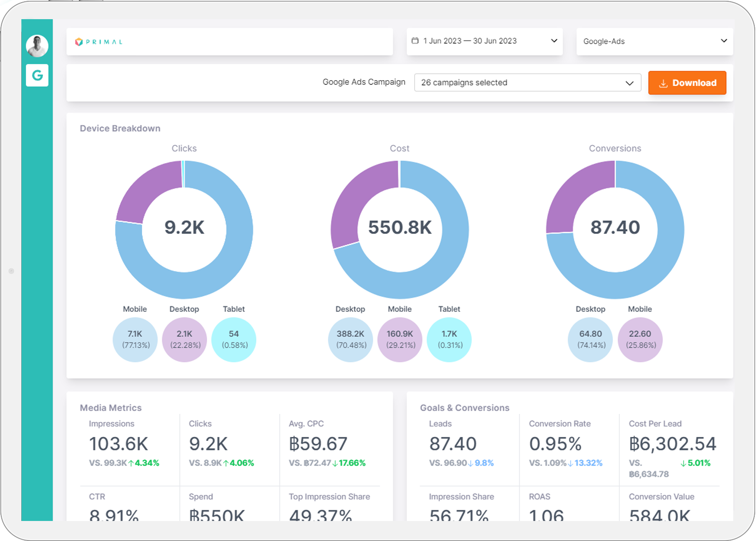This screenshot has height=541, width=756.
Task: Open the 26 campaigns selected dropdown
Action: 528,82
